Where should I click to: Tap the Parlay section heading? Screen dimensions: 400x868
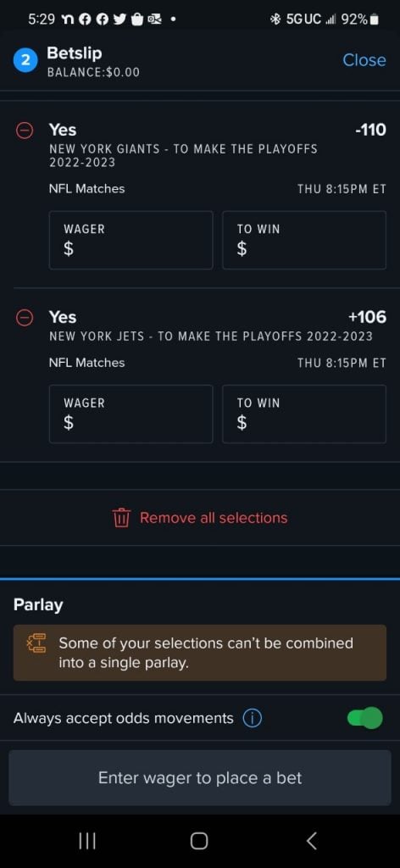point(38,605)
